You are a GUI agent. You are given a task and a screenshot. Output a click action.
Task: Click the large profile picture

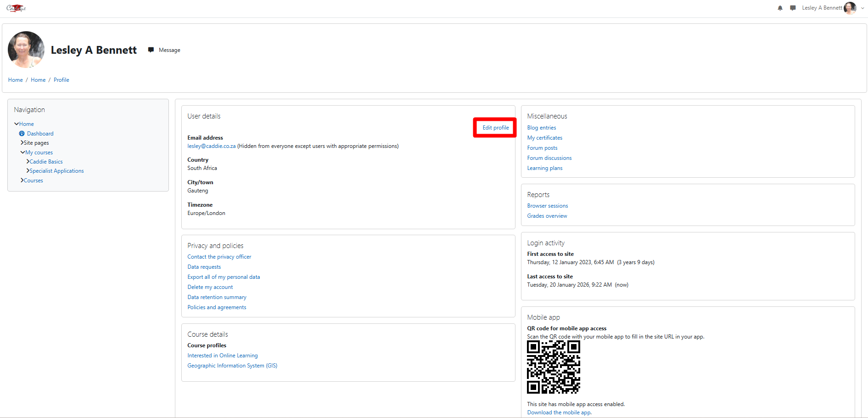(x=26, y=50)
